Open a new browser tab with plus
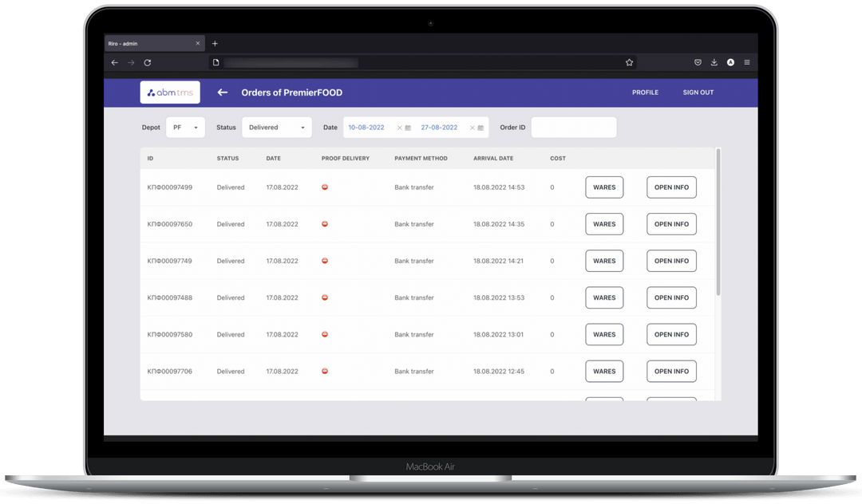Screen dimensions: 862x504 [215, 43]
